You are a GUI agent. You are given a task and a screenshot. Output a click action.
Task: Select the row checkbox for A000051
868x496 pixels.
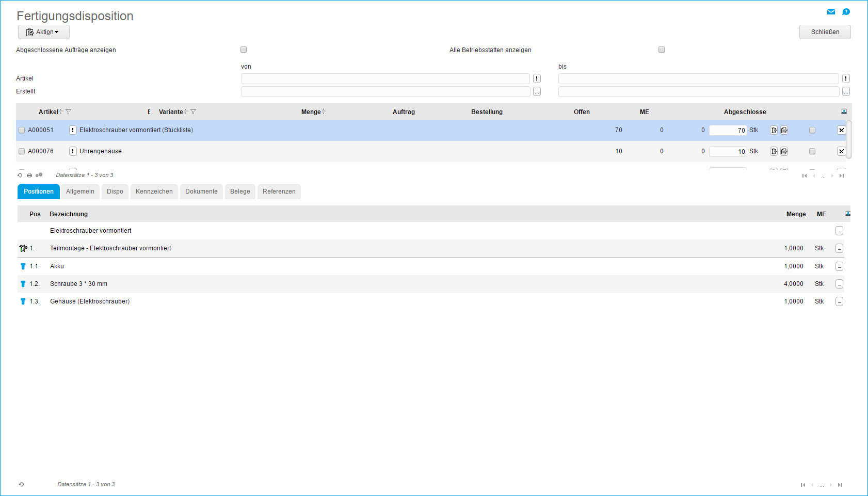click(x=22, y=130)
